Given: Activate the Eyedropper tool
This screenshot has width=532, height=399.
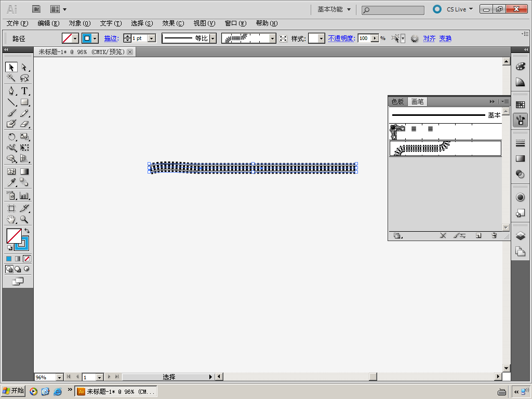Looking at the screenshot, I should pyautogui.click(x=11, y=182).
